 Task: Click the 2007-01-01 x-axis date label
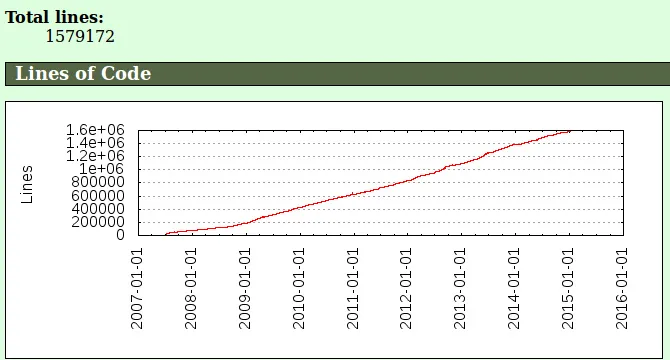click(x=137, y=289)
